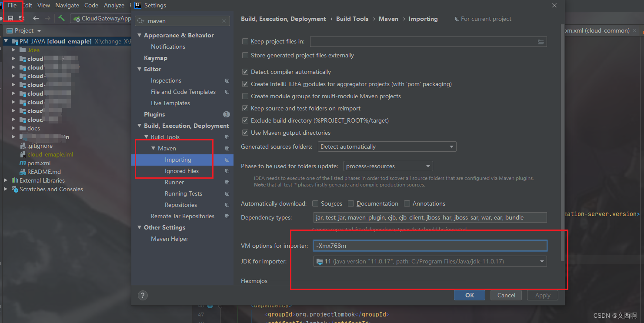Check the Documentation download checkbox
This screenshot has width=644, height=323.
coord(350,203)
